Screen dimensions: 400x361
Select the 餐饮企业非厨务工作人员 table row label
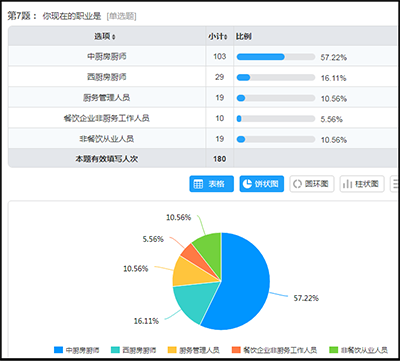pyautogui.click(x=107, y=118)
